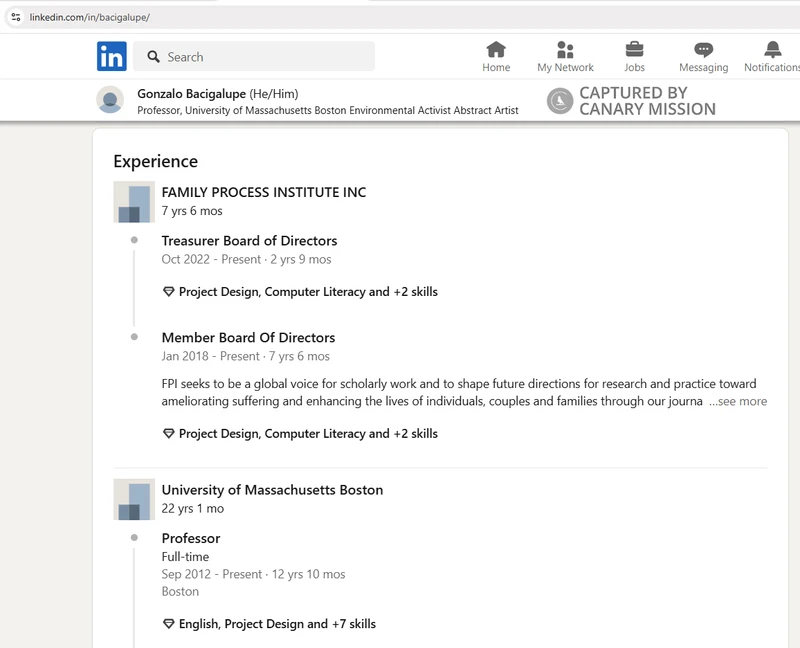Open My Network people icon
The width and height of the screenshot is (800, 648).
tap(565, 49)
